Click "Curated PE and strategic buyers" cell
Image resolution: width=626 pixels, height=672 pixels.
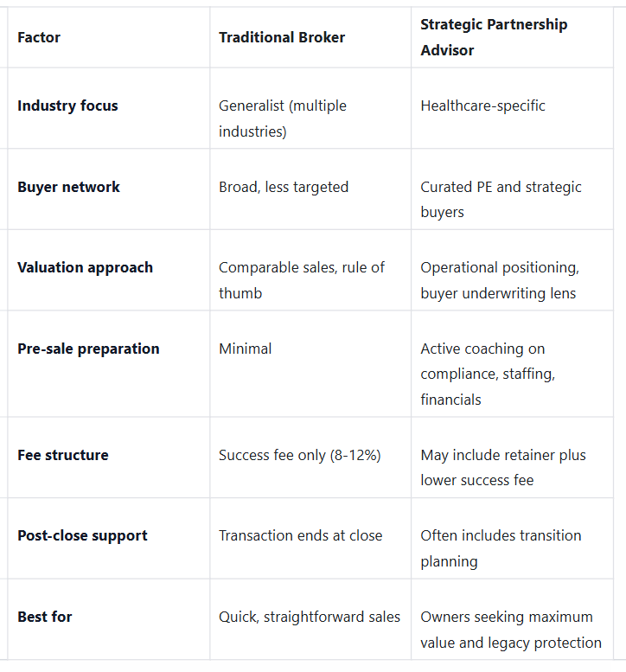click(501, 199)
